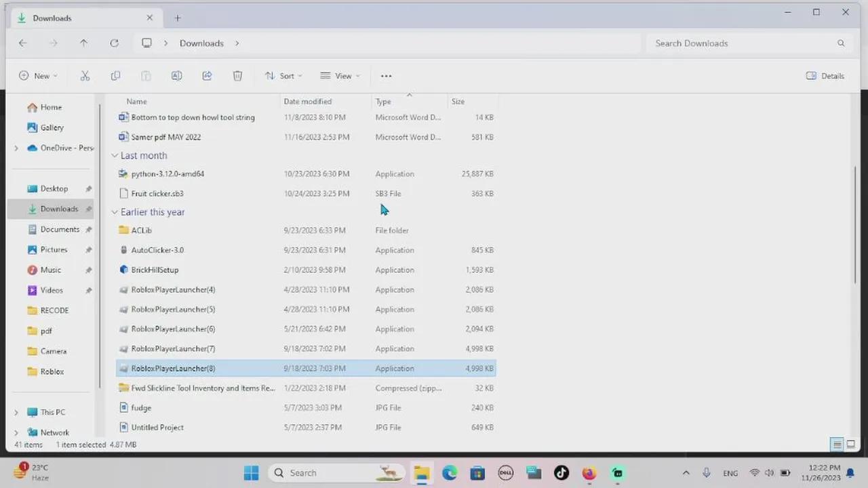Click the Cut scissors icon
Viewport: 868px width, 488px height.
pos(85,76)
